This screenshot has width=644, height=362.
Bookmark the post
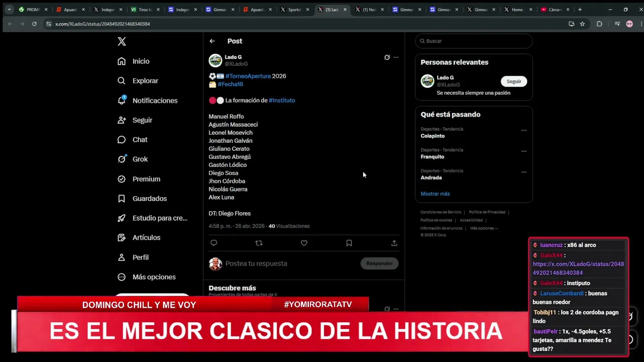[x=349, y=243]
